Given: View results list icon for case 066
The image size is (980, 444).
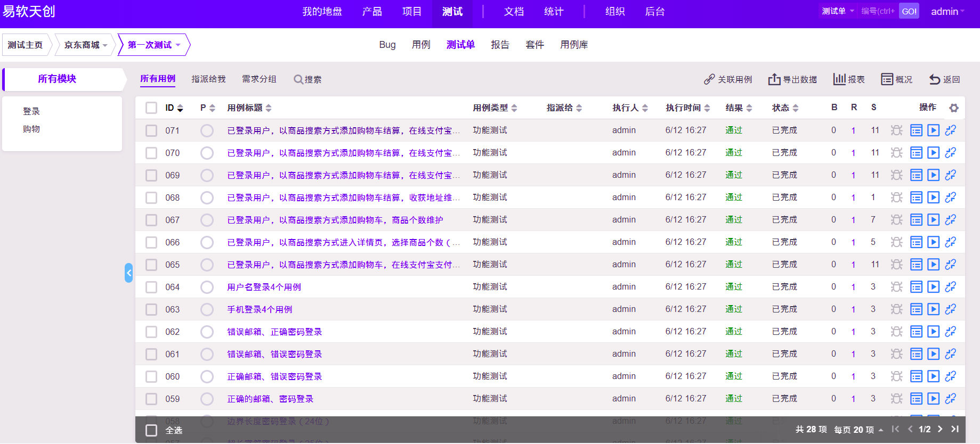Looking at the screenshot, I should tap(916, 242).
